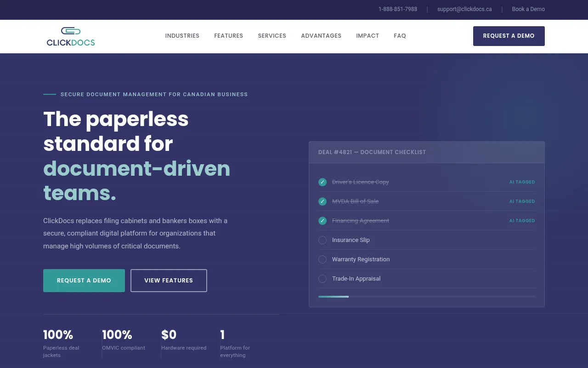The width and height of the screenshot is (588, 368).
Task: Open the Book a Demo link
Action: tap(528, 9)
